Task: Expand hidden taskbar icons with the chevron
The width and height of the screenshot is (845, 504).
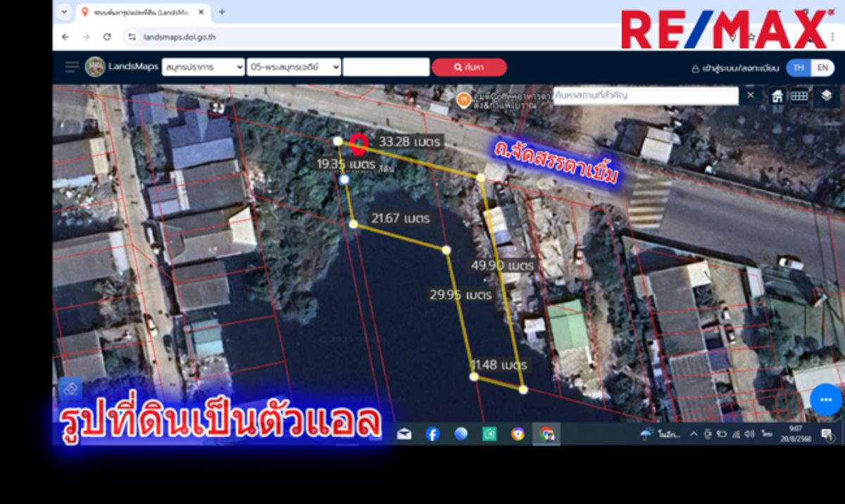Action: (693, 435)
